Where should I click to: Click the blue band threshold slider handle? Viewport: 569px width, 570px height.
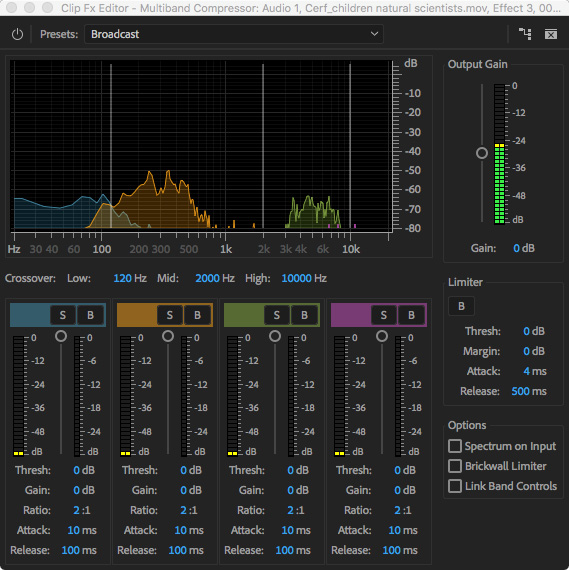coord(61,336)
